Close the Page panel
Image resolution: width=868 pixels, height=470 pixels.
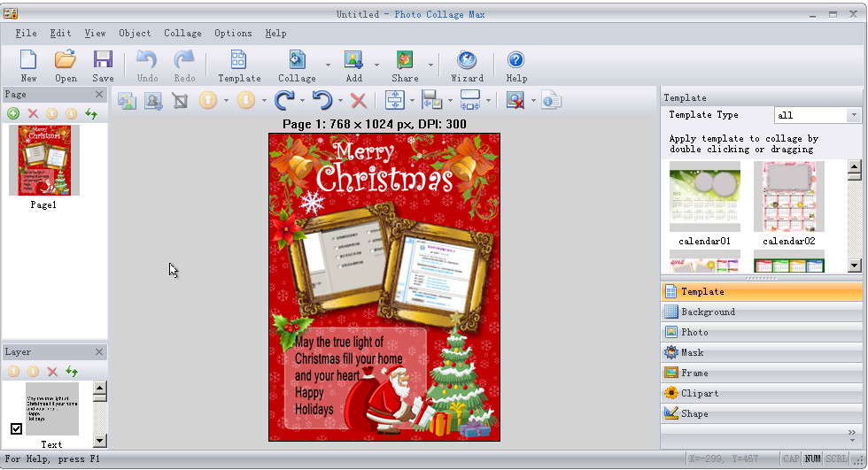(99, 95)
